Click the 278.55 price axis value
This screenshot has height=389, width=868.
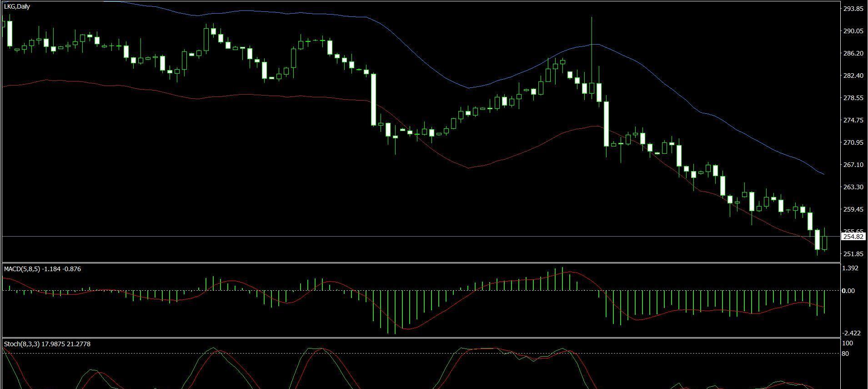(x=853, y=98)
